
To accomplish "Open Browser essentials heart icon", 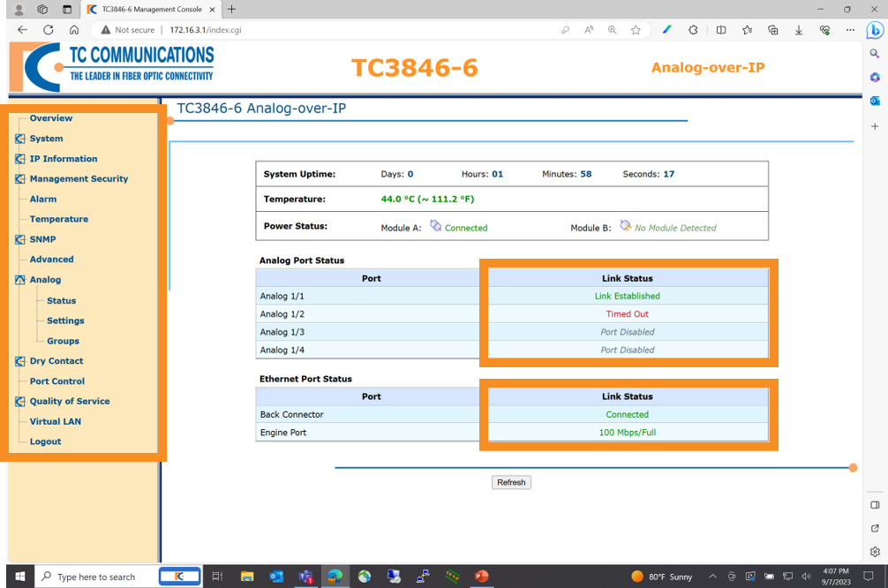I will (x=824, y=29).
